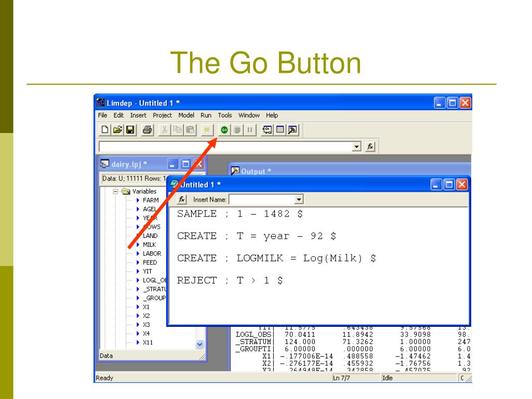This screenshot has width=532, height=399.
Task: Open the Tools menu
Action: pyautogui.click(x=225, y=115)
